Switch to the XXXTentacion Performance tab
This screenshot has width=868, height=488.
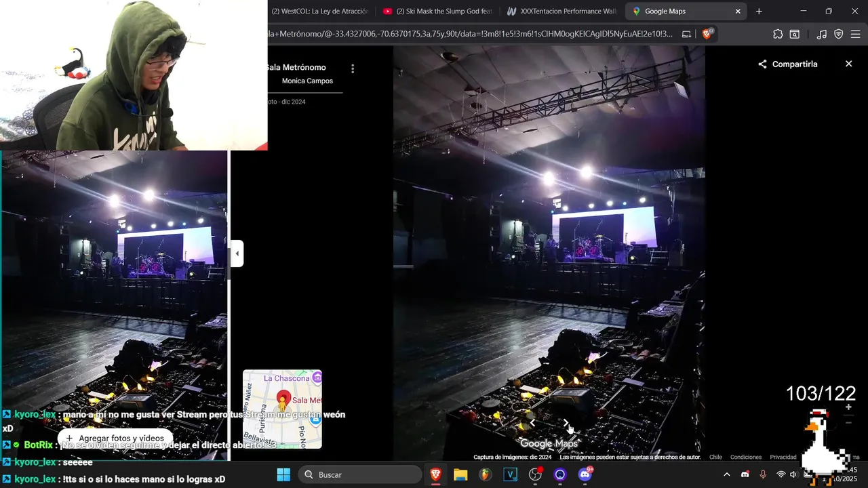pos(561,11)
